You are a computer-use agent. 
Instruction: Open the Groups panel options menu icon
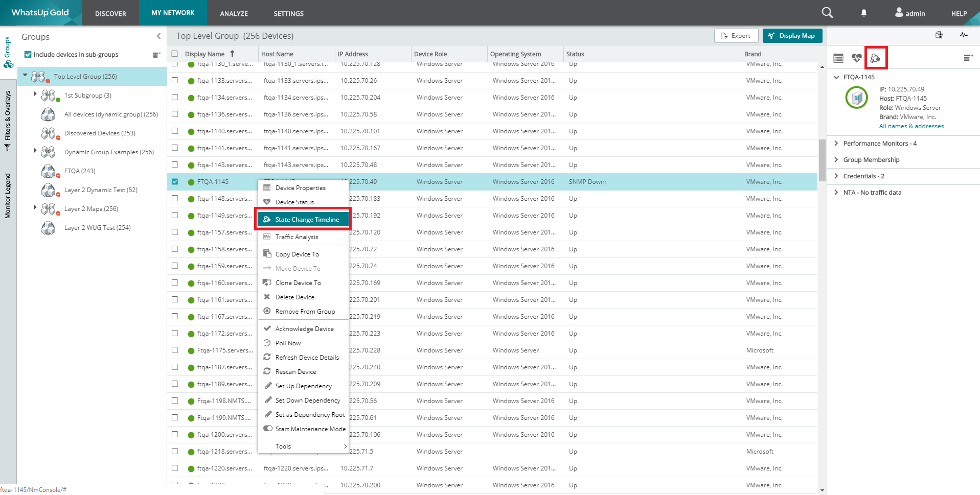(156, 55)
